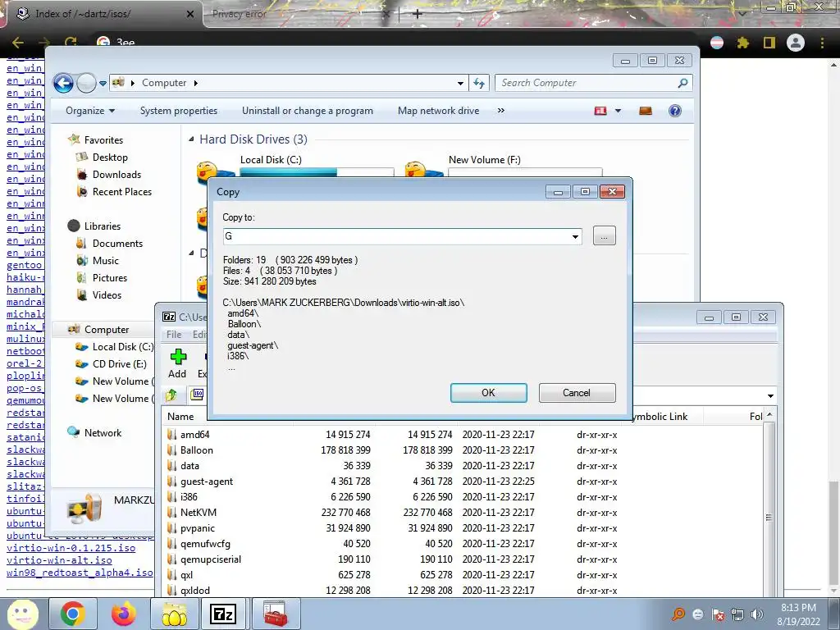840x630 pixels.
Task: Open Chrome profile avatar icon
Action: [x=796, y=43]
